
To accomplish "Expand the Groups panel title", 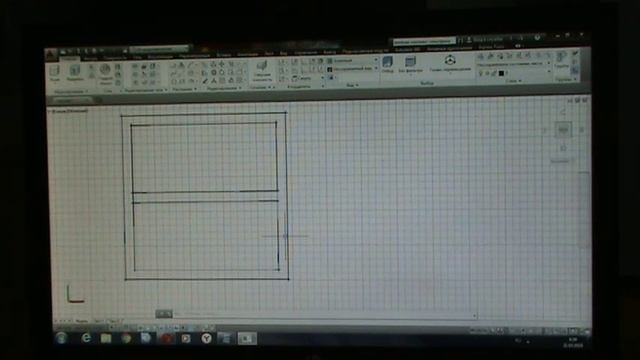I will tap(566, 80).
